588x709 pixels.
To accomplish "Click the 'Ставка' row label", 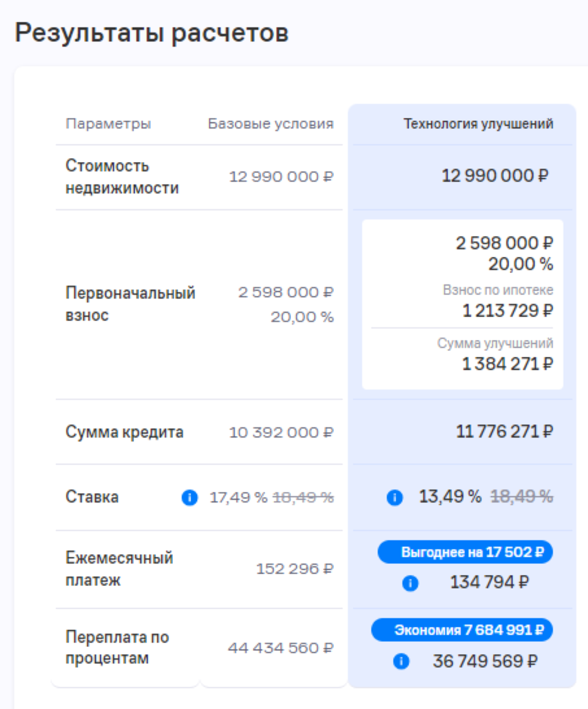I will point(92,497).
